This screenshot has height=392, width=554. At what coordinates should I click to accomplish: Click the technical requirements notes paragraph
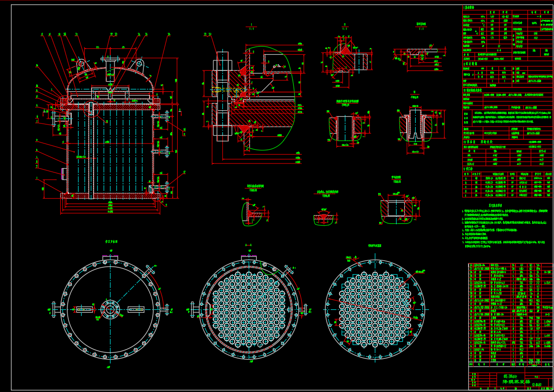(x=506, y=228)
